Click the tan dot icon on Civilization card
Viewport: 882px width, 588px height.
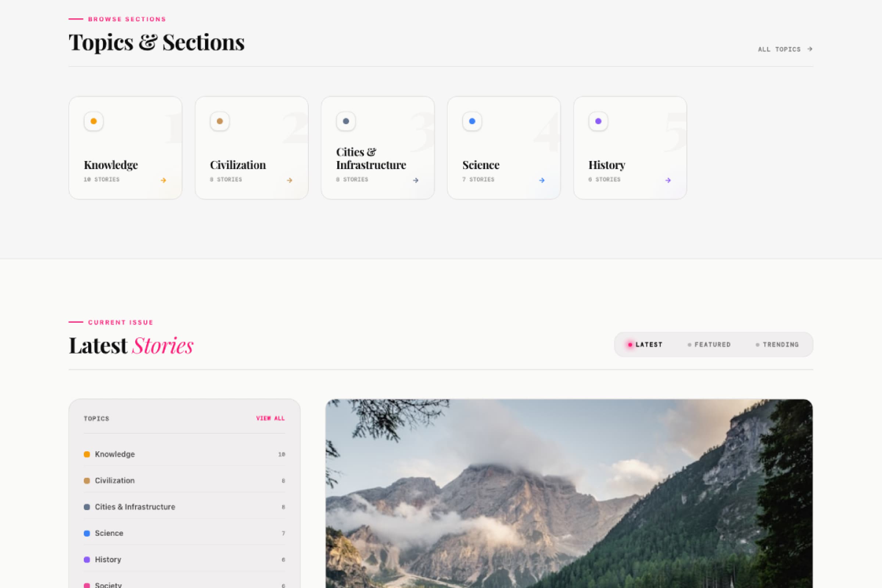point(220,121)
